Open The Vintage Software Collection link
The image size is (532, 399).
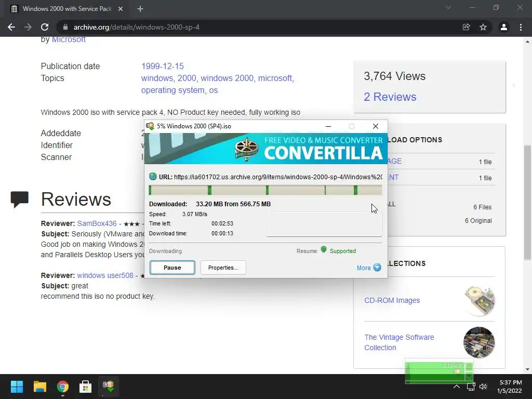tap(399, 342)
